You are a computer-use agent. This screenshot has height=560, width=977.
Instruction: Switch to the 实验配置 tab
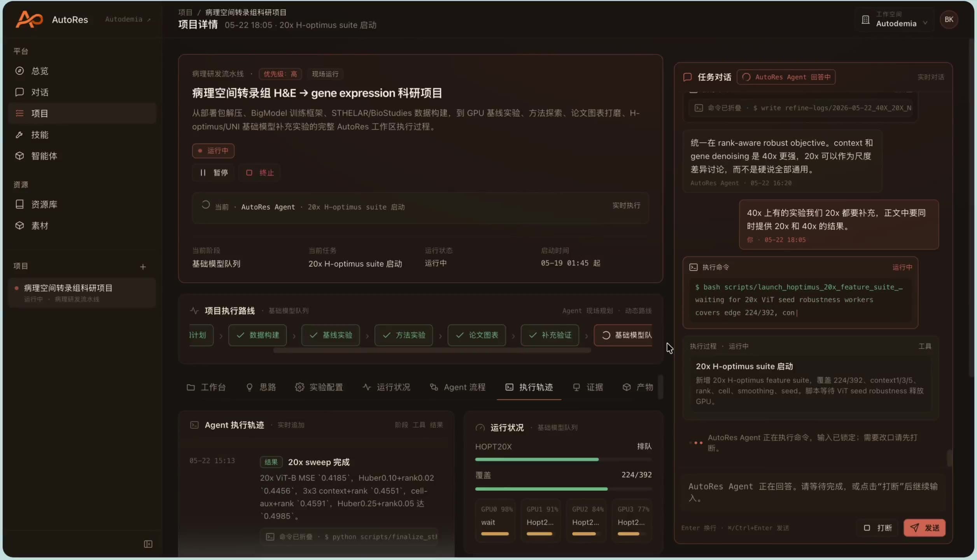tap(319, 387)
